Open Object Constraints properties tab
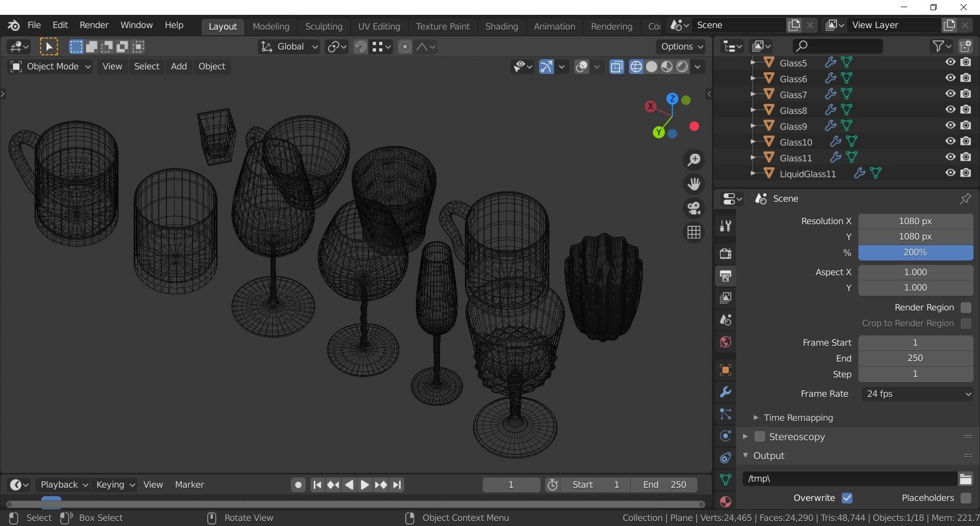Viewport: 980px width, 526px height. pyautogui.click(x=725, y=458)
